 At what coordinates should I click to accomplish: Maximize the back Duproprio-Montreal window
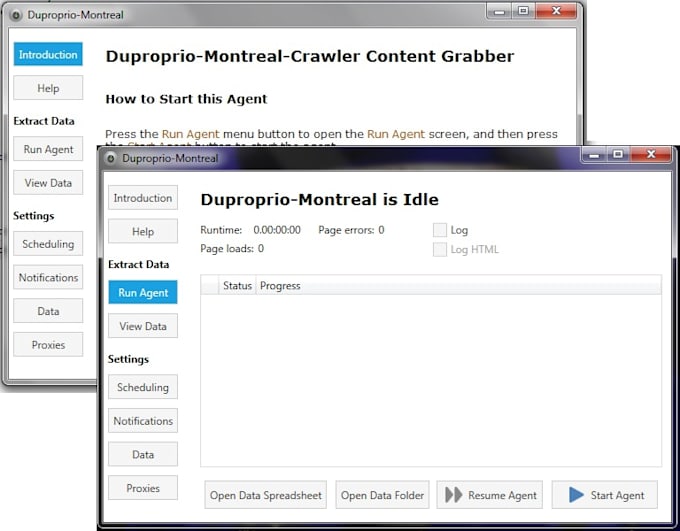click(x=523, y=10)
